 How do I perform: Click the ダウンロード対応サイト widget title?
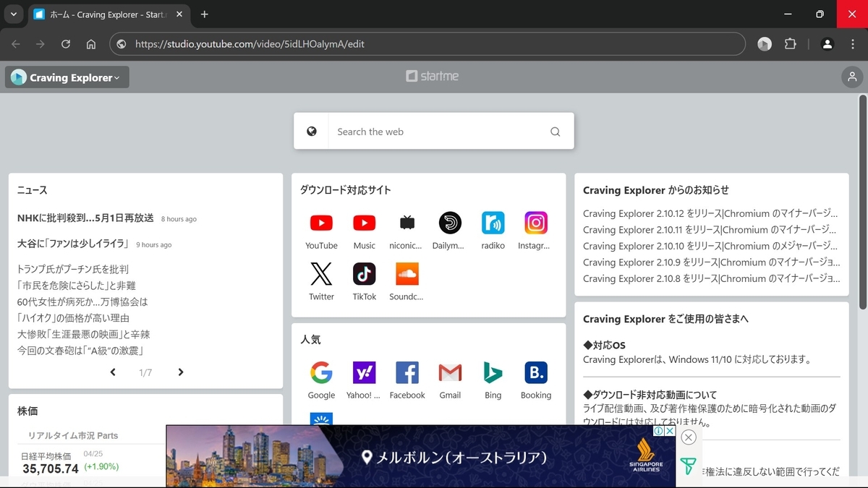pos(346,190)
